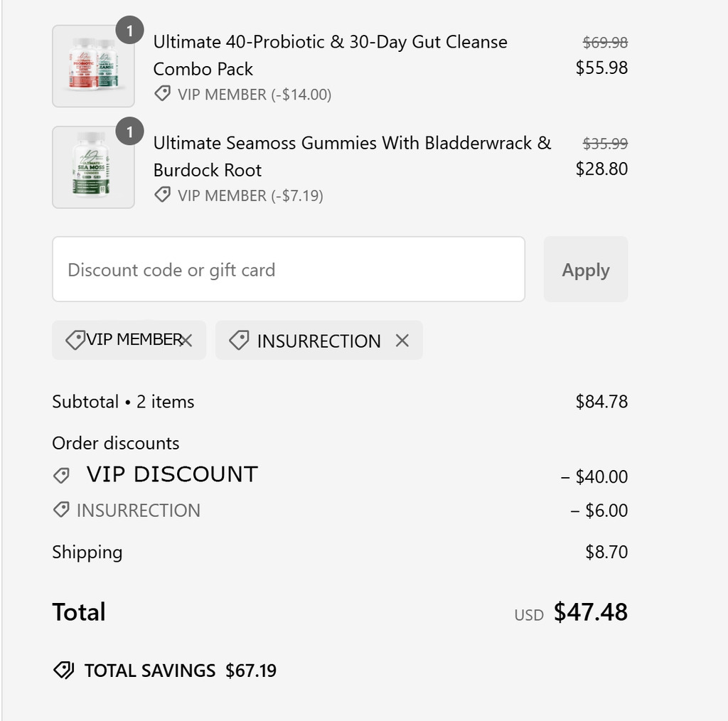Click the tag icon on the INSURRECTION chip
This screenshot has width=728, height=721.
[x=239, y=341]
